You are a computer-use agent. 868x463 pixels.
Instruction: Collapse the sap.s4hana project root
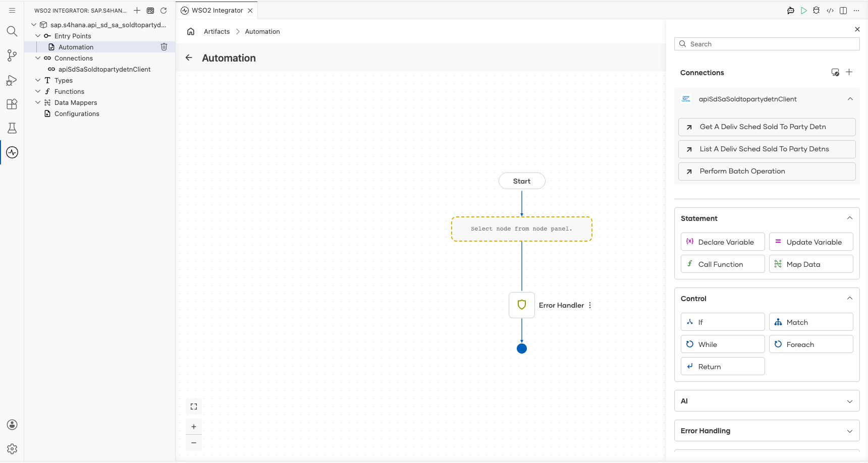click(34, 25)
